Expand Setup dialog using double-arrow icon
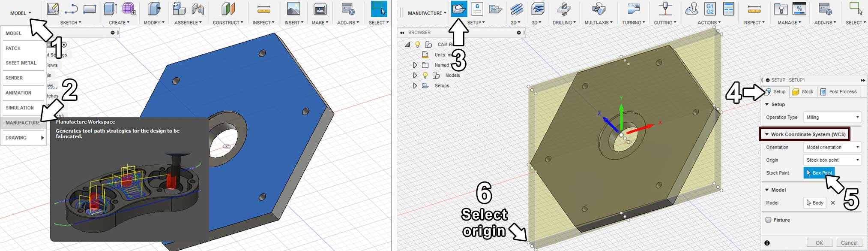This screenshot has width=868, height=251. click(863, 80)
